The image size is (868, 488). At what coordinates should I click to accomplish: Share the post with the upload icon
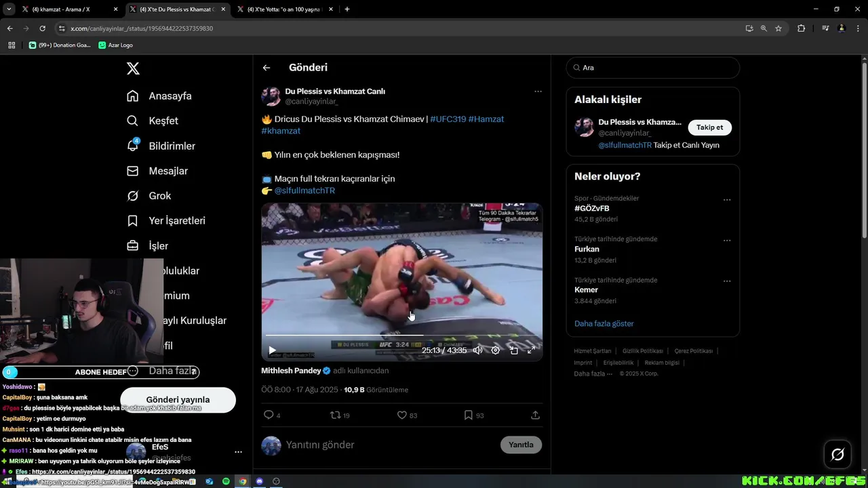coord(535,415)
